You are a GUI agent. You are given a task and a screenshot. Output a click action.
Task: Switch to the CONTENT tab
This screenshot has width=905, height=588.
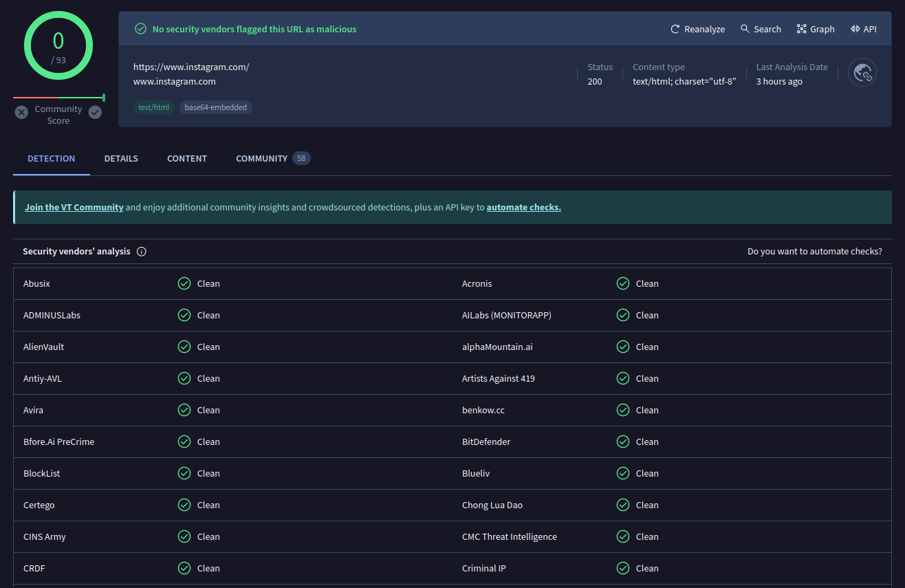pyautogui.click(x=187, y=158)
